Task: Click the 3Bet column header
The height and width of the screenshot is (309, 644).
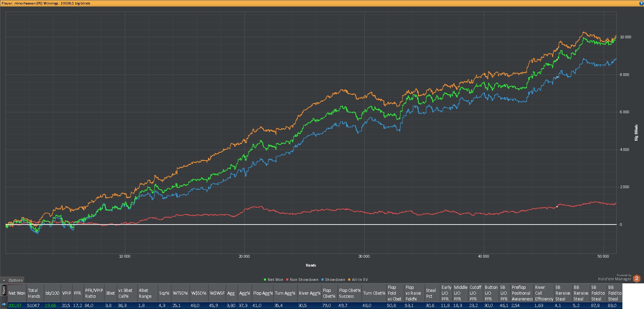Action: 110,293
